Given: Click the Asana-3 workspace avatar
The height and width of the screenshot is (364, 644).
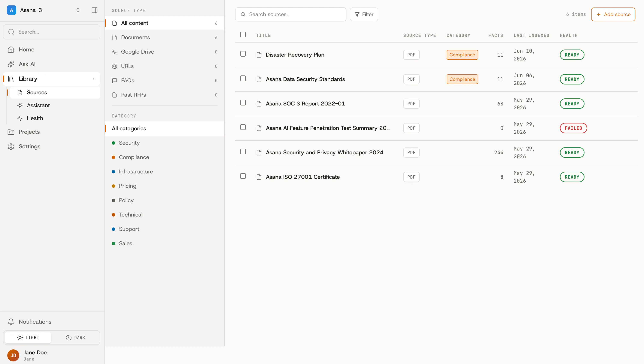Looking at the screenshot, I should (x=12, y=10).
